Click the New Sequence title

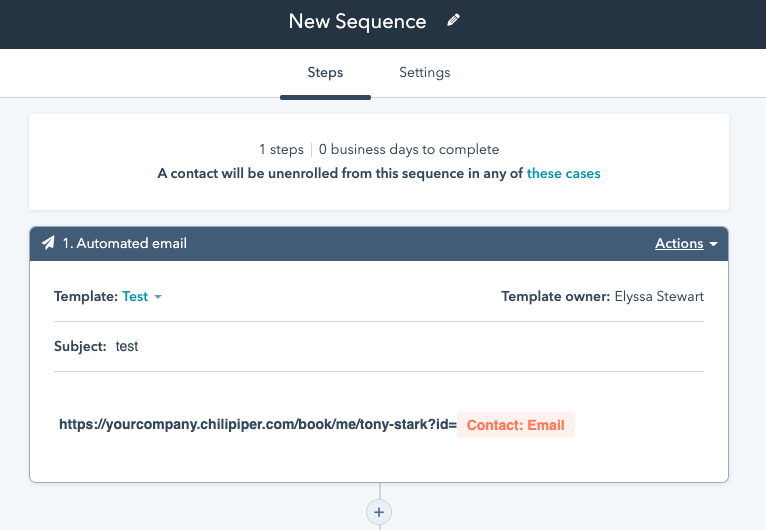(358, 21)
